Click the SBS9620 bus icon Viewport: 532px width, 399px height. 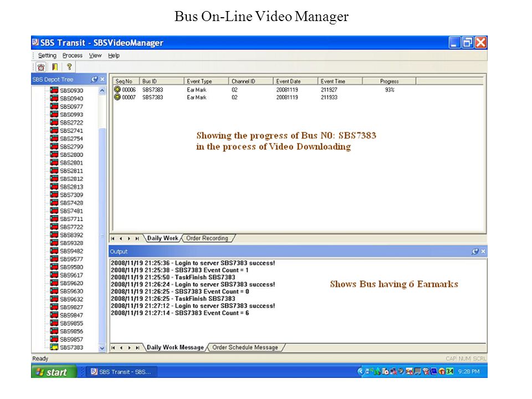(54, 283)
